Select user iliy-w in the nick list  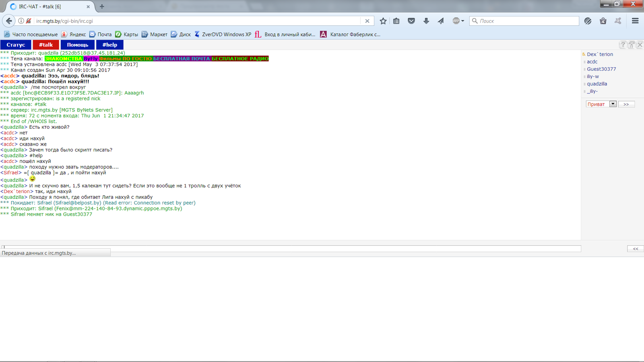[x=592, y=76]
